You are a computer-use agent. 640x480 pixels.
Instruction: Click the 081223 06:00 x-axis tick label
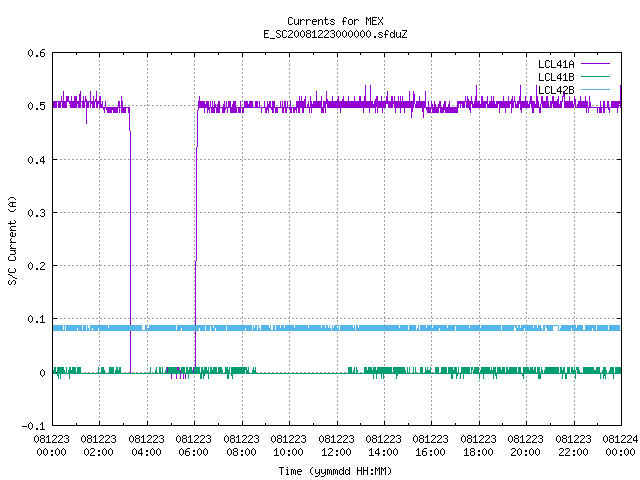[193, 445]
